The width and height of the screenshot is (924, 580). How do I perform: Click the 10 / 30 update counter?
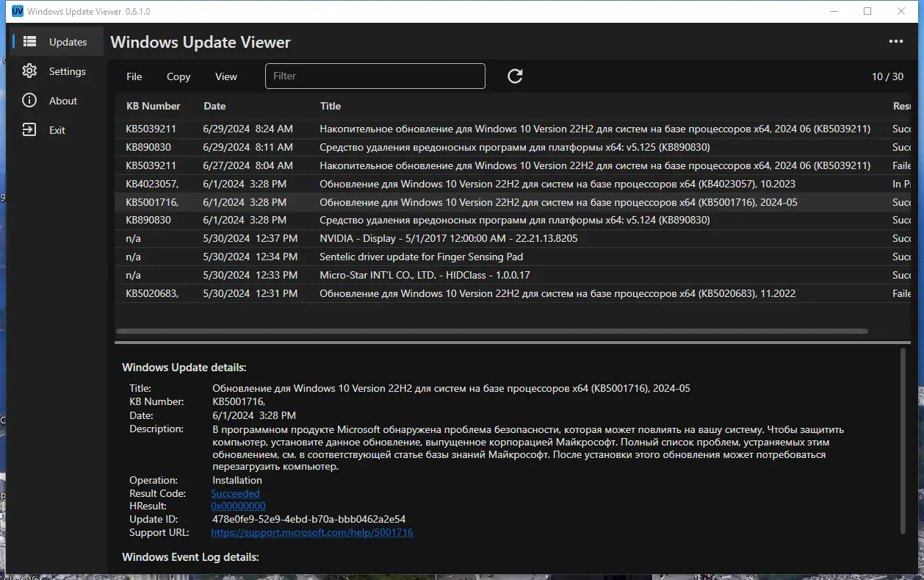[887, 76]
